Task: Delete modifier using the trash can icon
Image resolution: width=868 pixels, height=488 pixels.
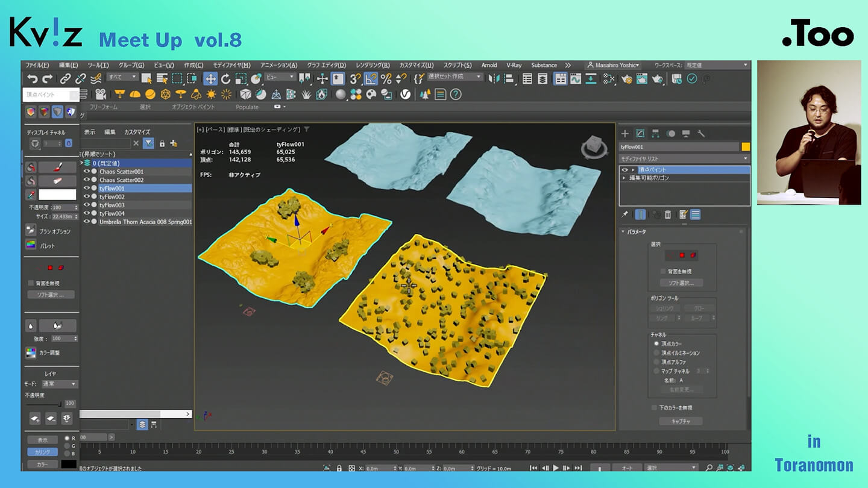Action: (668, 214)
